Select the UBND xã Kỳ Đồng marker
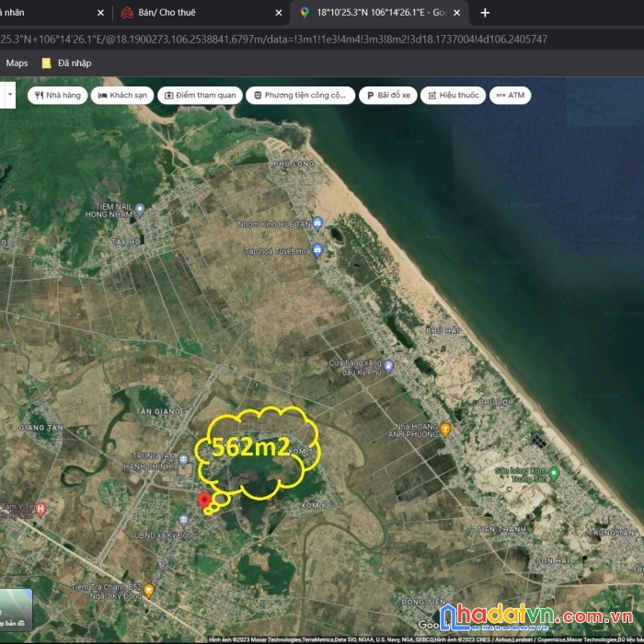This screenshot has height=644, width=644. (184, 521)
